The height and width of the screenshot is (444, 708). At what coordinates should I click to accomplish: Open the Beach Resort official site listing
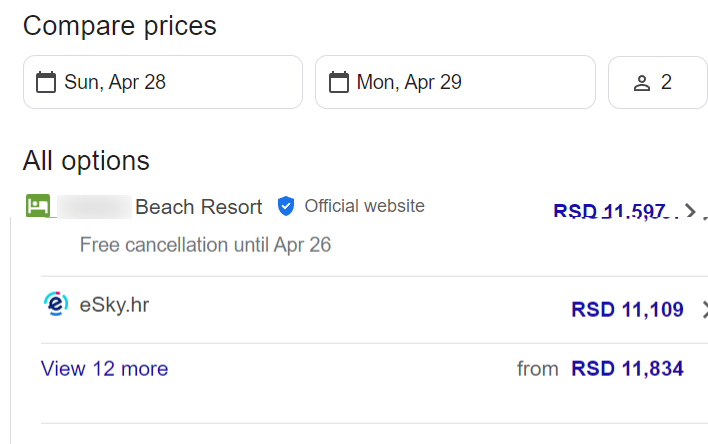tap(198, 207)
